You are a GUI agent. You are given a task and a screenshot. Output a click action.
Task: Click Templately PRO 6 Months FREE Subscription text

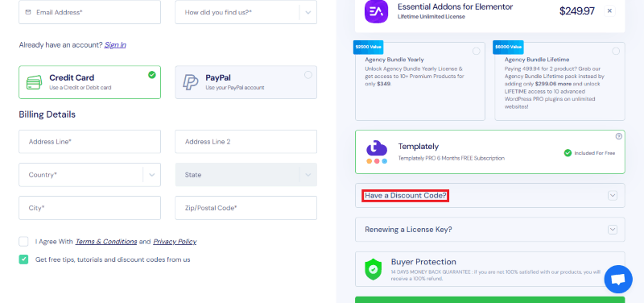tap(452, 158)
